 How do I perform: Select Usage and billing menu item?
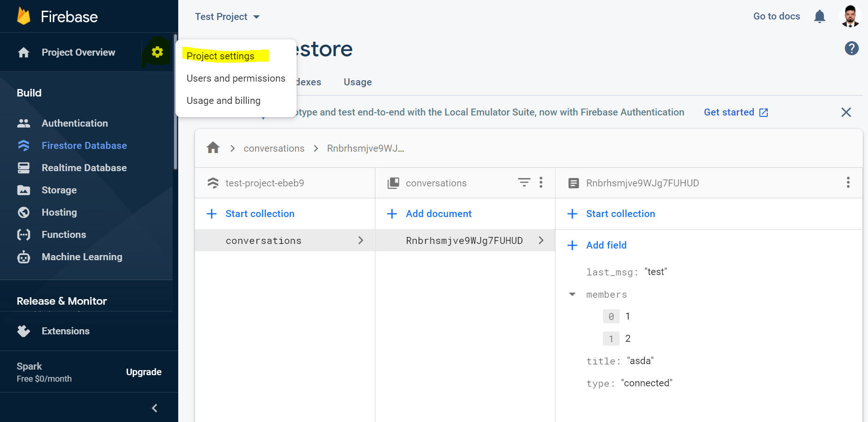click(223, 101)
